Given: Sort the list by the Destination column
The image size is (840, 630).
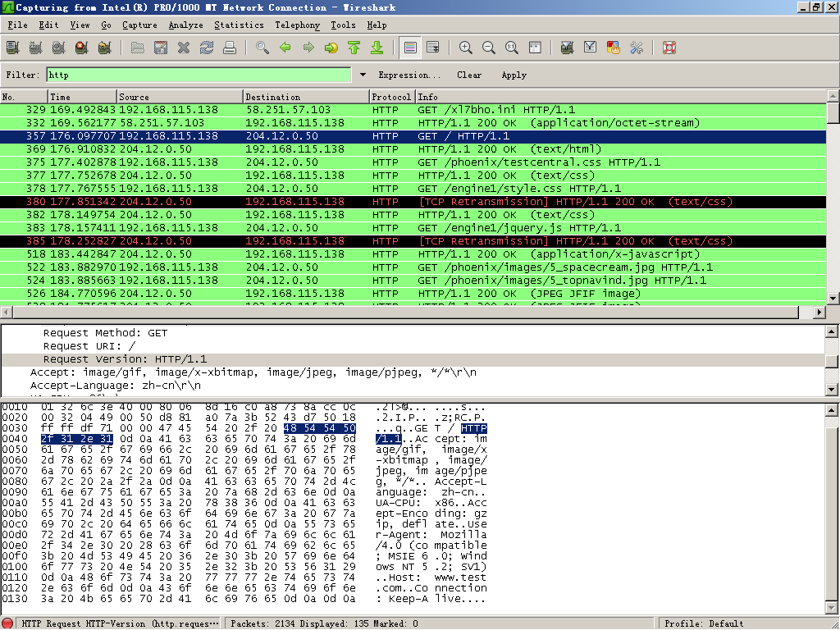Looking at the screenshot, I should pos(307,97).
